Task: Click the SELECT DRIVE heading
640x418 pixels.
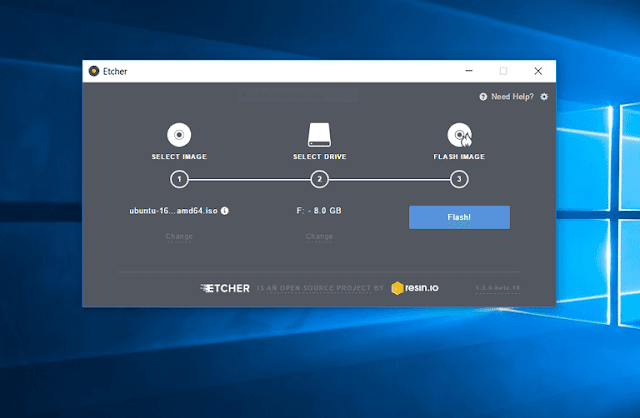Action: click(320, 157)
